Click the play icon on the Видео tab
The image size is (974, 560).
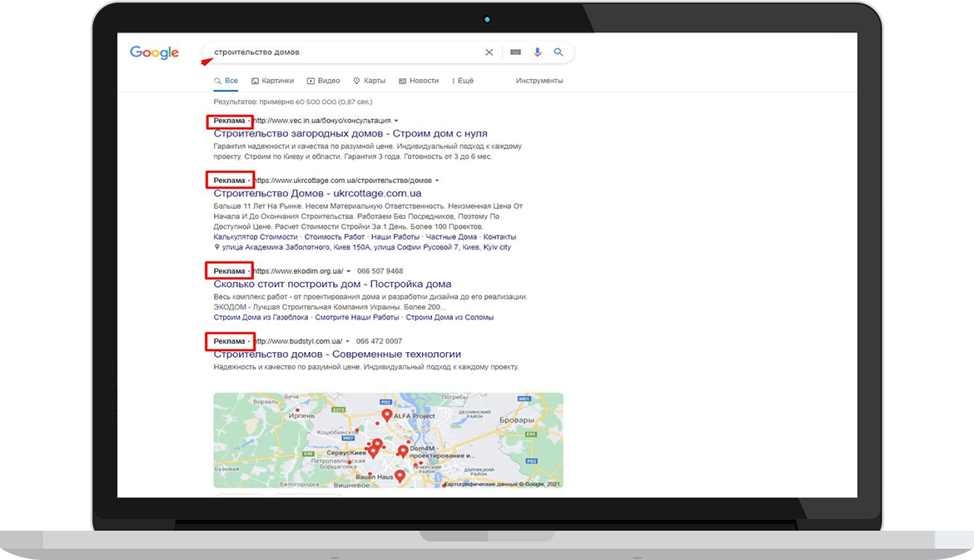pos(311,81)
